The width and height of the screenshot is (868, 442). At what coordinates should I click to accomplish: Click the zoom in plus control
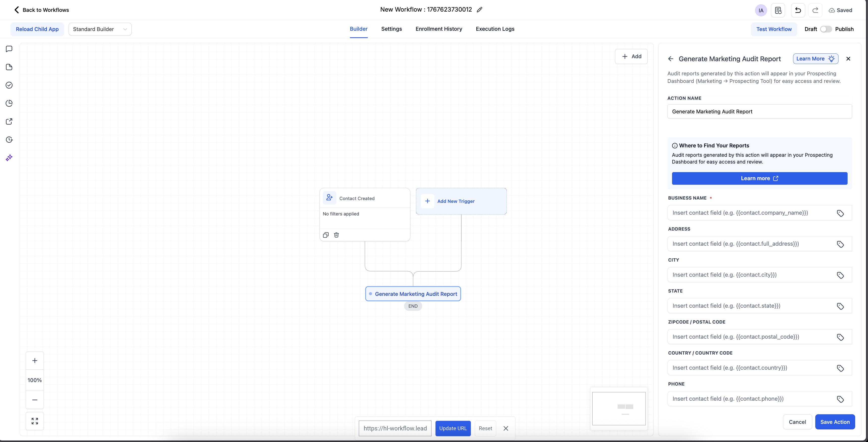tap(35, 361)
